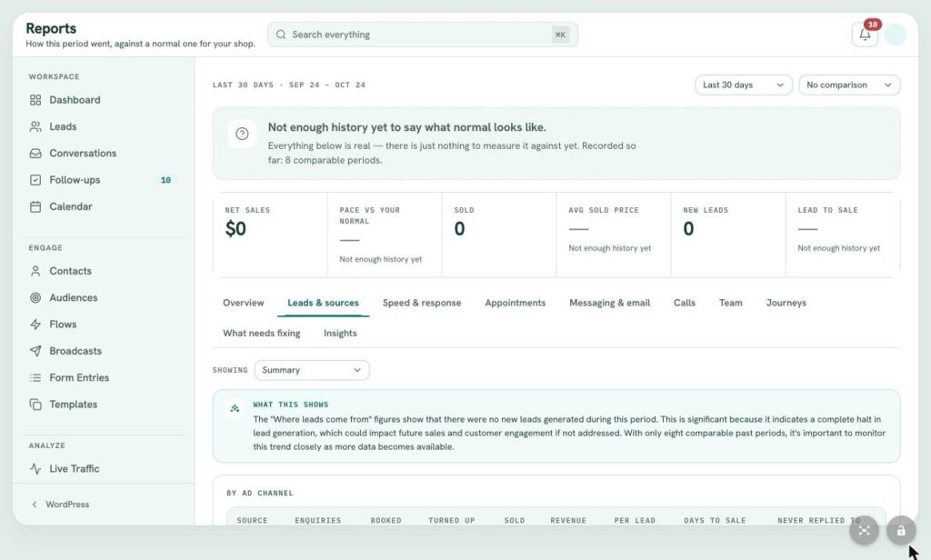The image size is (931, 560).
Task: Click the Search everything field
Action: click(x=422, y=35)
